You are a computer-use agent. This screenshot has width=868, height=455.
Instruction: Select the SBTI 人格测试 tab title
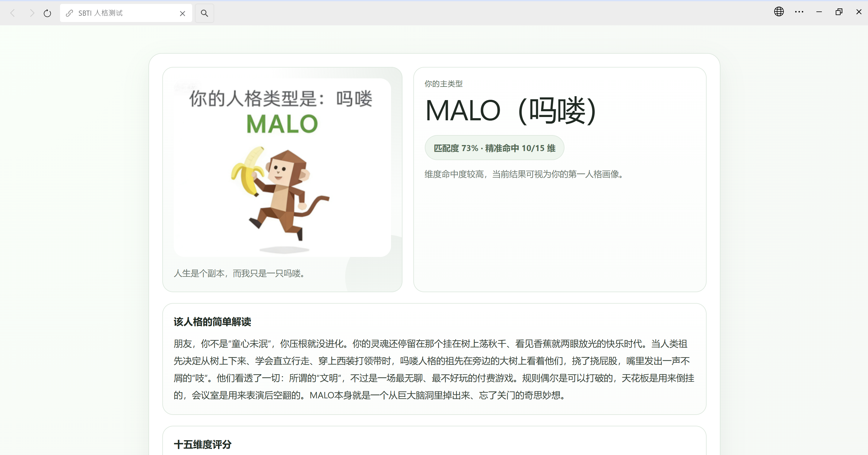[x=100, y=13]
